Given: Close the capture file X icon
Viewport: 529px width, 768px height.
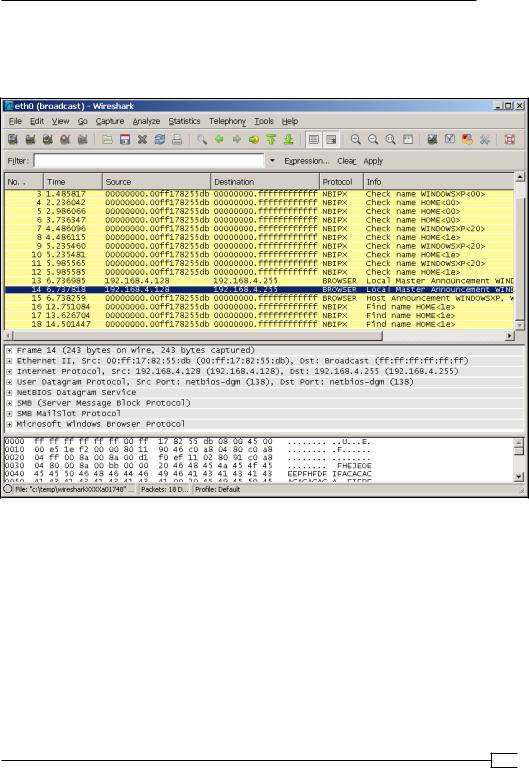Looking at the screenshot, I should pos(142,140).
